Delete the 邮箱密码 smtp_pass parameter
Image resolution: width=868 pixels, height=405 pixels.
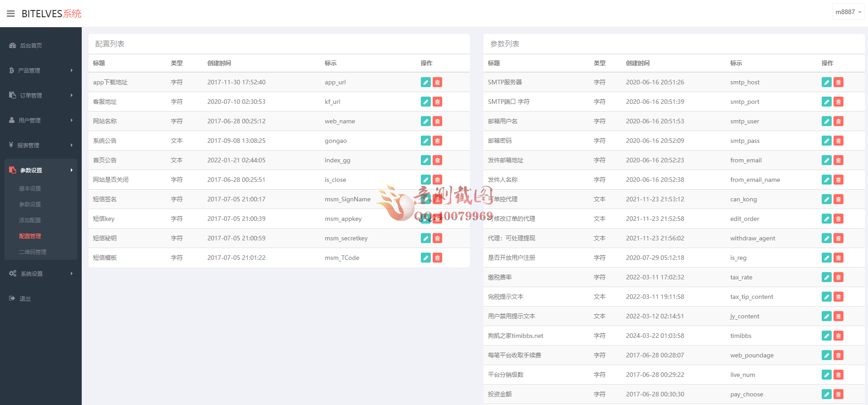(838, 141)
